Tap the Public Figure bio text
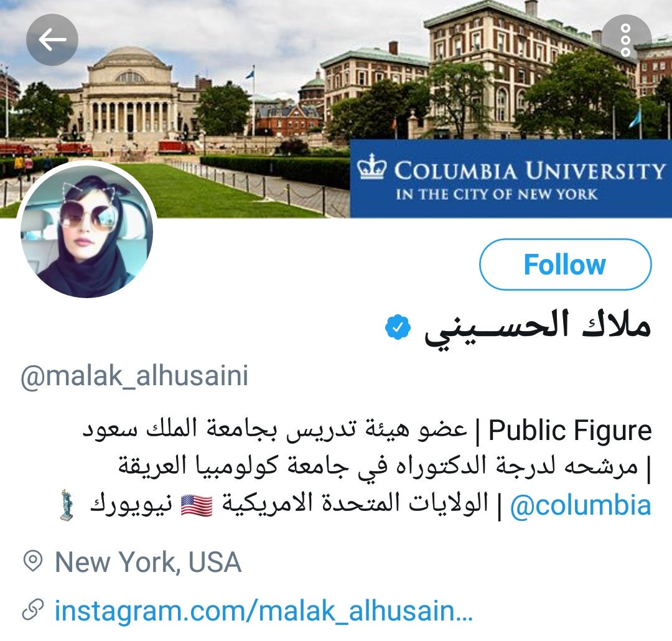The width and height of the screenshot is (672, 641). point(570,430)
